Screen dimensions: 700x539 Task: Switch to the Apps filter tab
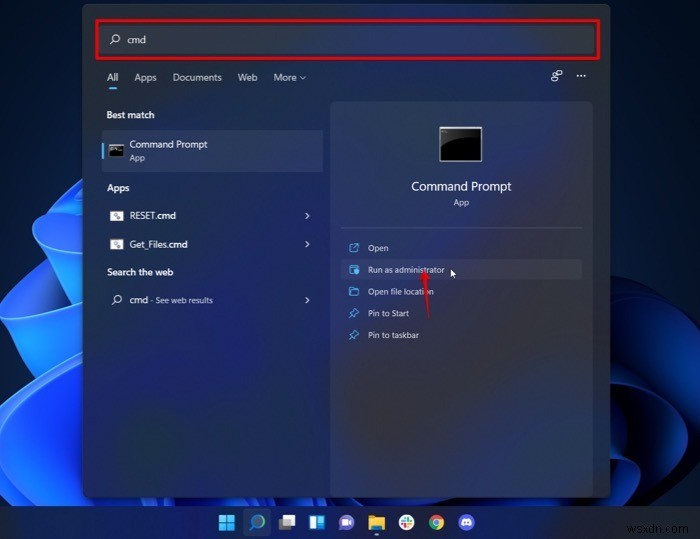coord(145,77)
